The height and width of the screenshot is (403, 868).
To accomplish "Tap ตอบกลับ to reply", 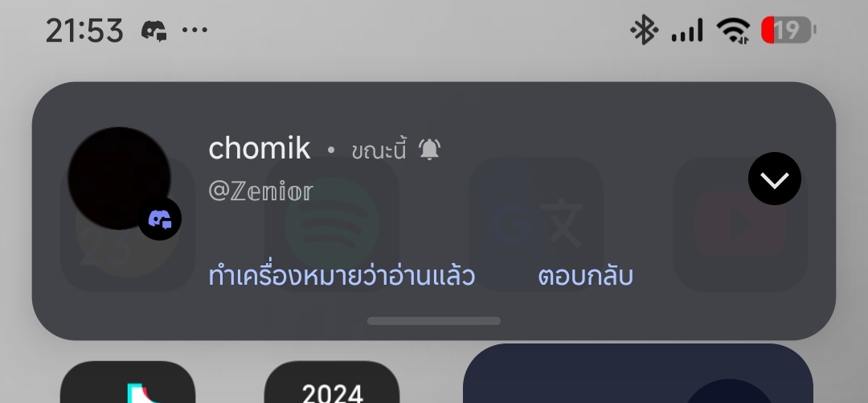I will [585, 275].
